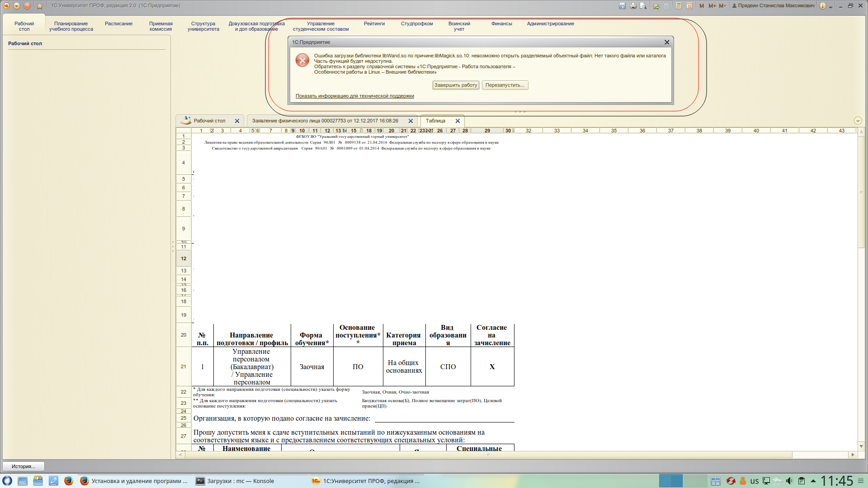Screen dimensions: 868x488
Task: Click the info help icon
Action: [x=823, y=6]
